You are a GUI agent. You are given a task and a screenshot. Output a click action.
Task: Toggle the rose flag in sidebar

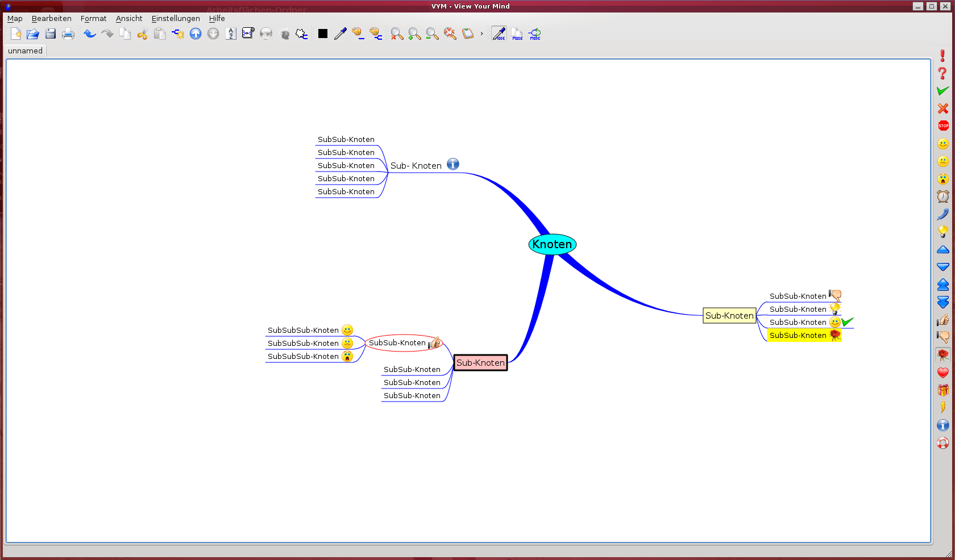943,355
